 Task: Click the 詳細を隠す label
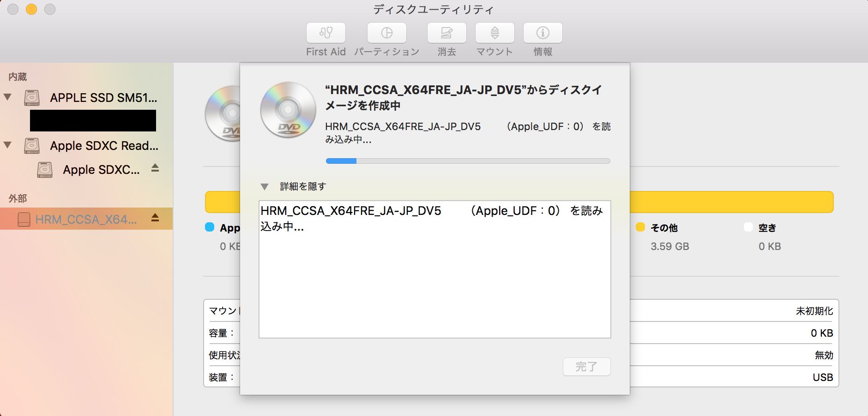(x=303, y=186)
